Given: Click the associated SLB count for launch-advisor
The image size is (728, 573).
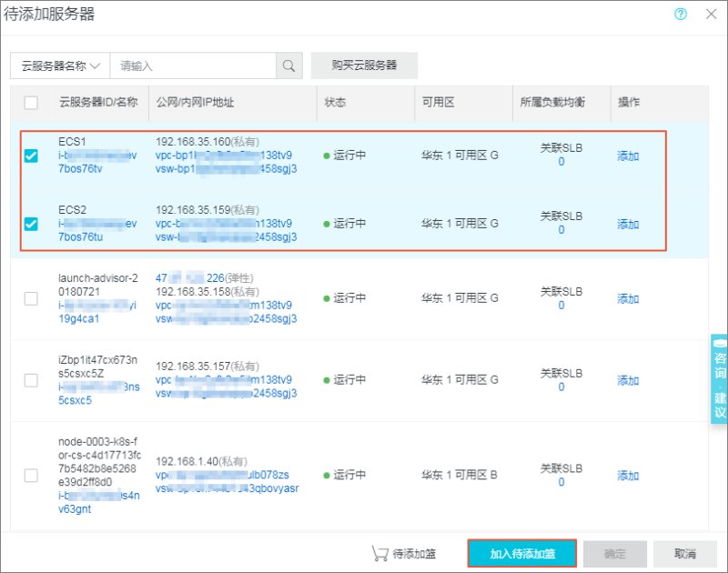Looking at the screenshot, I should click(x=561, y=306).
